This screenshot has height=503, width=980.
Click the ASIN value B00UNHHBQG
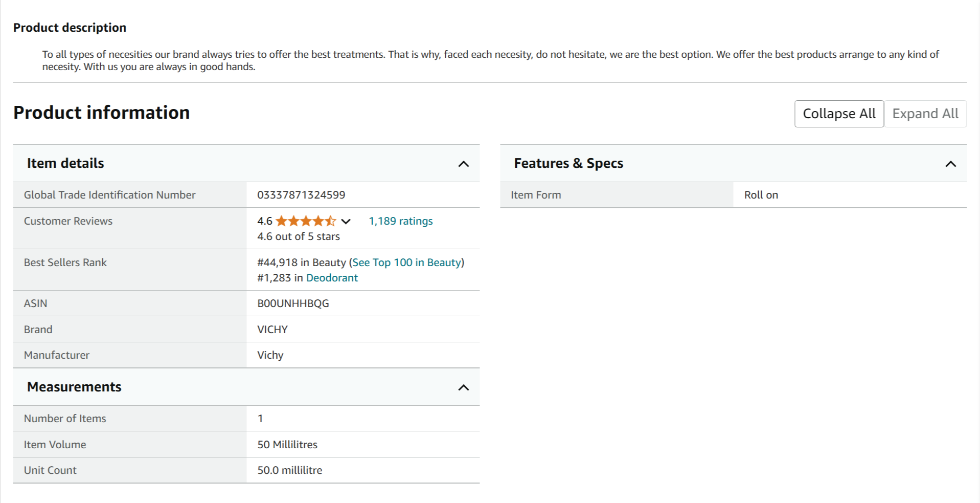pyautogui.click(x=293, y=303)
